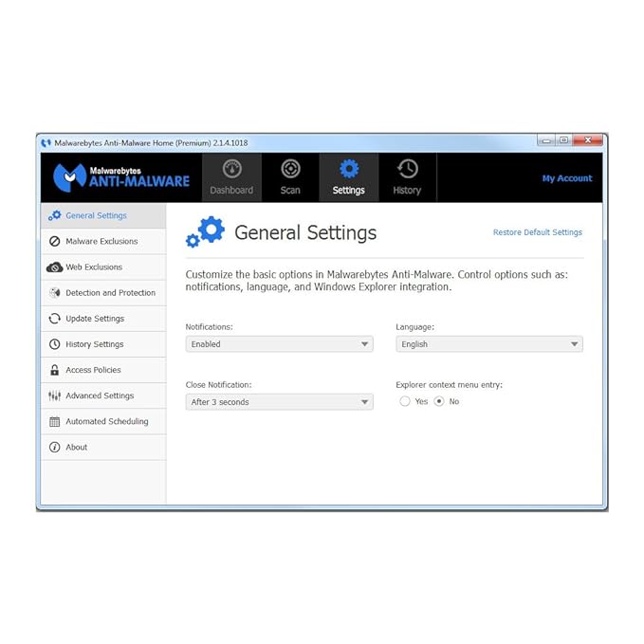The width and height of the screenshot is (644, 644).
Task: Click the Explorer context menu entry label
Action: (x=449, y=385)
